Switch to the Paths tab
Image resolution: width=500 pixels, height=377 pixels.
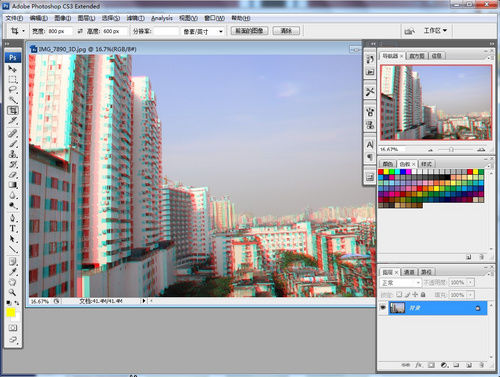[x=426, y=272]
